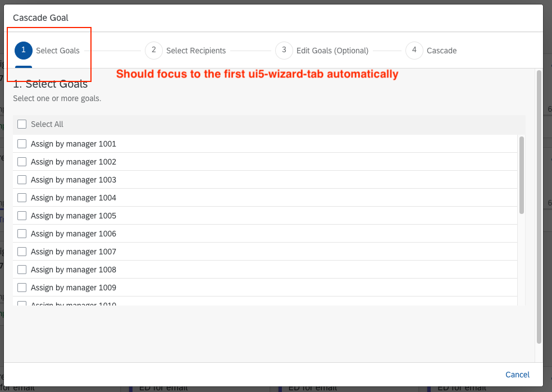Check Assign by manager 1002
Viewport: 552px width, 392px height.
[22, 162]
